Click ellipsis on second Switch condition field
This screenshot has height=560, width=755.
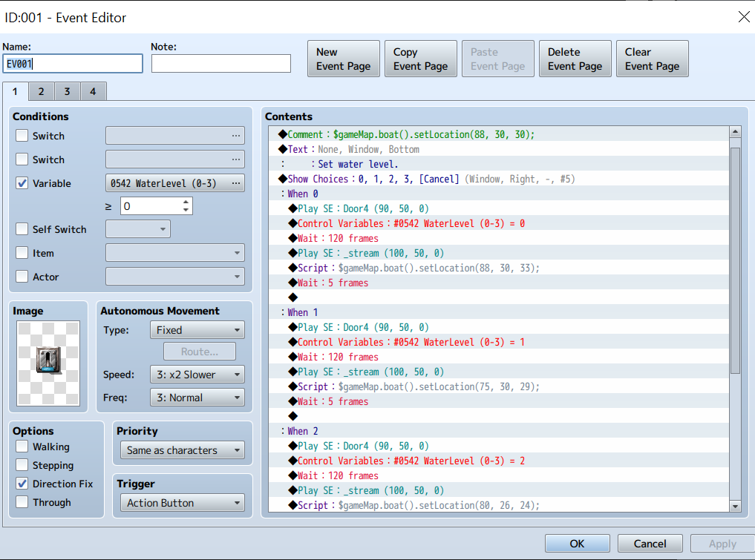click(x=237, y=159)
